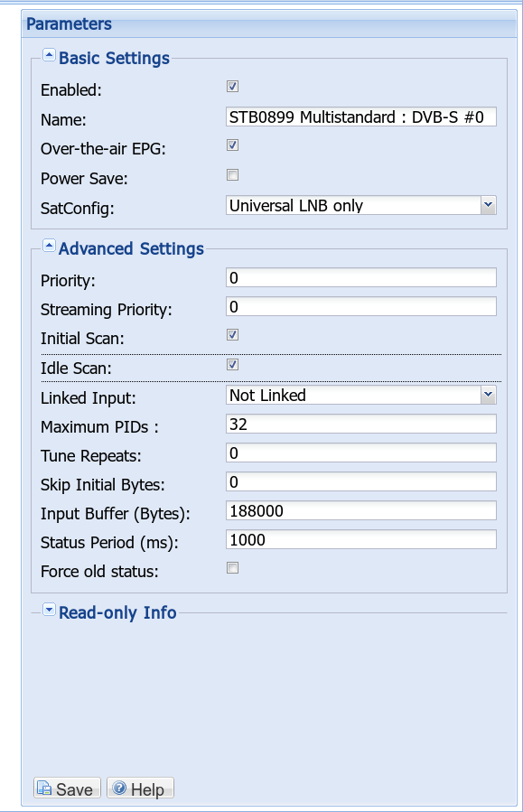
Task: Check the Force old status box
Action: (232, 568)
